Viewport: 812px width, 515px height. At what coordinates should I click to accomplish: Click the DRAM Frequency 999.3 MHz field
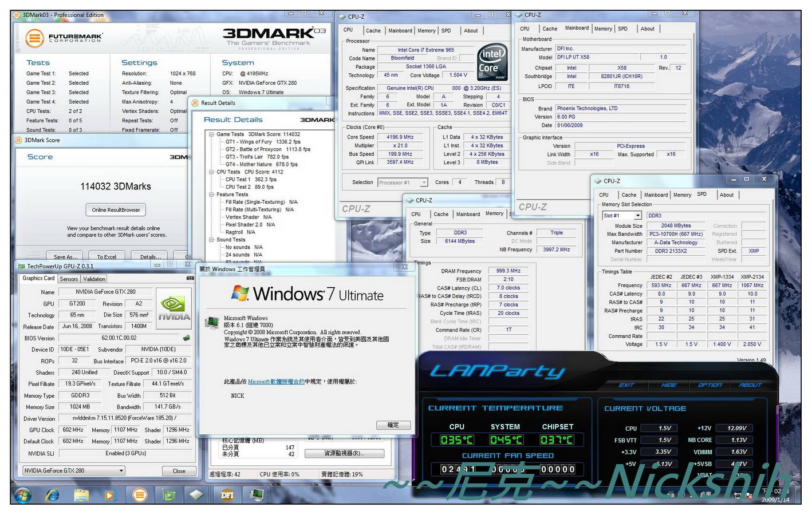click(509, 271)
